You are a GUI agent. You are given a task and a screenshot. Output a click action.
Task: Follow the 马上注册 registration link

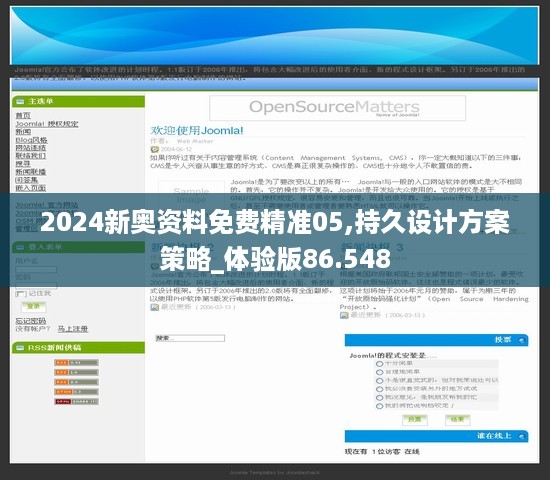73,329
